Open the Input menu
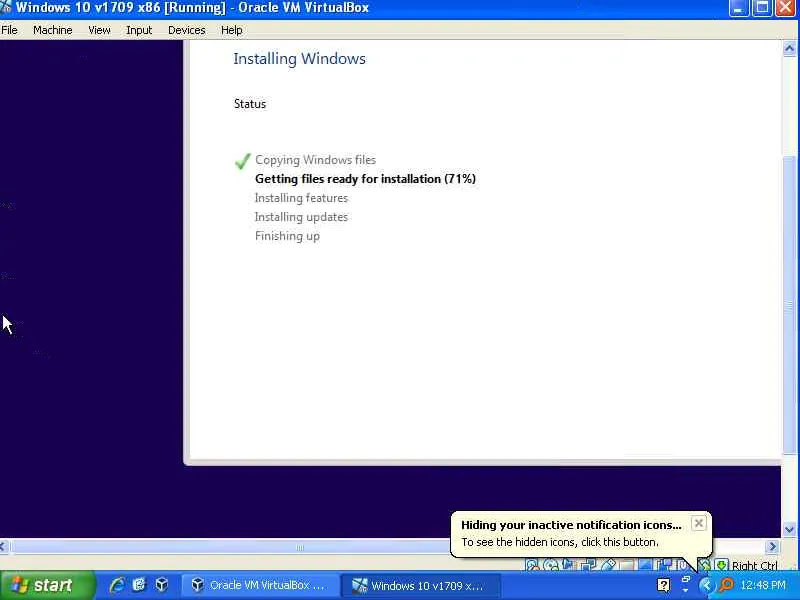 point(139,30)
